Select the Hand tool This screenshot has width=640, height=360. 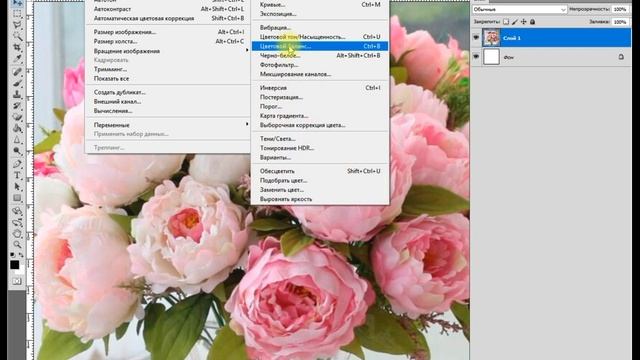pos(17,234)
